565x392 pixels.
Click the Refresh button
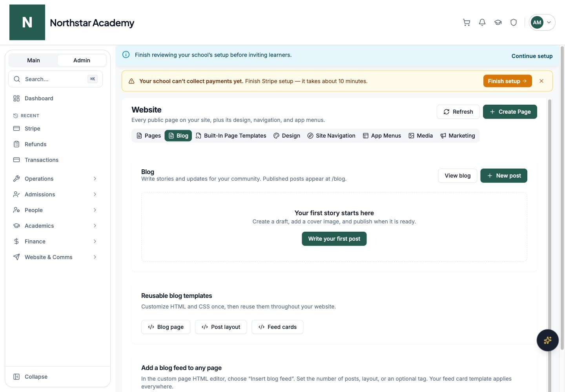(458, 112)
